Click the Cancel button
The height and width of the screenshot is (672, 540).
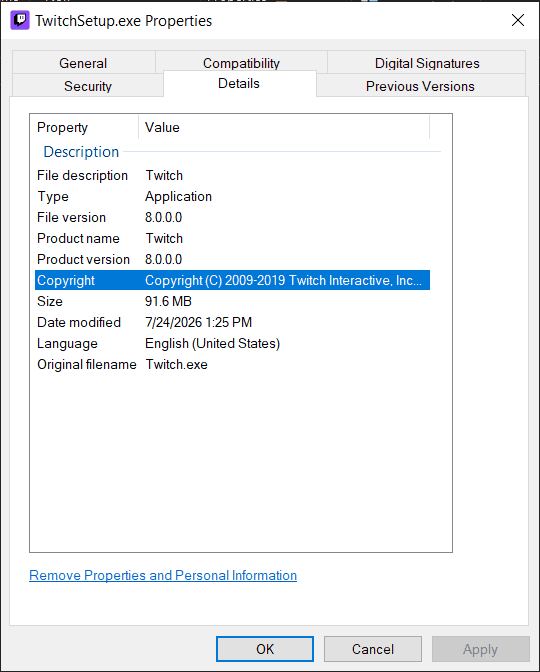pyautogui.click(x=373, y=649)
